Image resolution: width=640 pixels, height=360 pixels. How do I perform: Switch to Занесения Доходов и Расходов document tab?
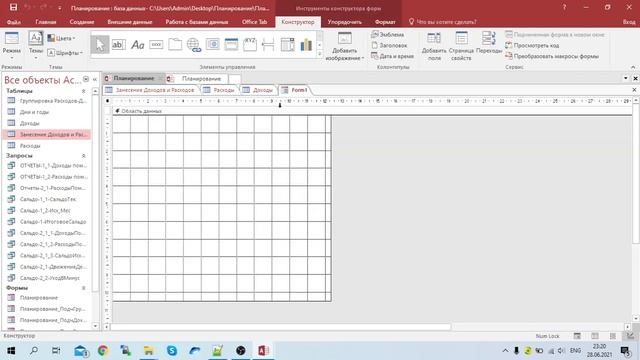(x=150, y=90)
